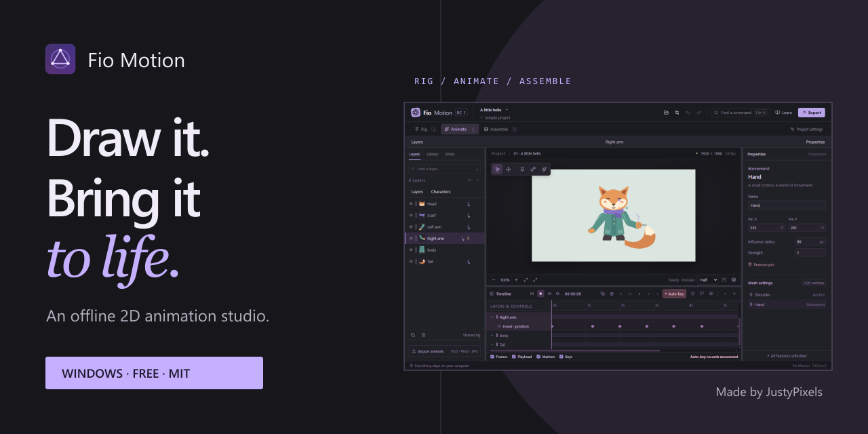Select the Bone tool in canvas toolbar
This screenshot has width=868, height=434.
[x=533, y=169]
